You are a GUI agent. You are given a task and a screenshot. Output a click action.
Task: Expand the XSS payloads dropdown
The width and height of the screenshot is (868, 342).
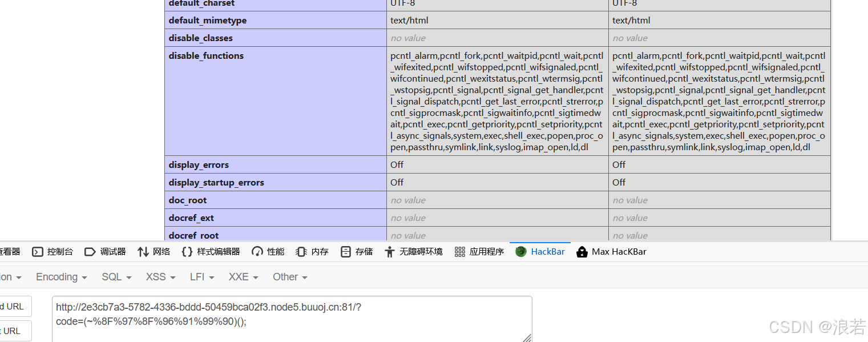(x=160, y=277)
